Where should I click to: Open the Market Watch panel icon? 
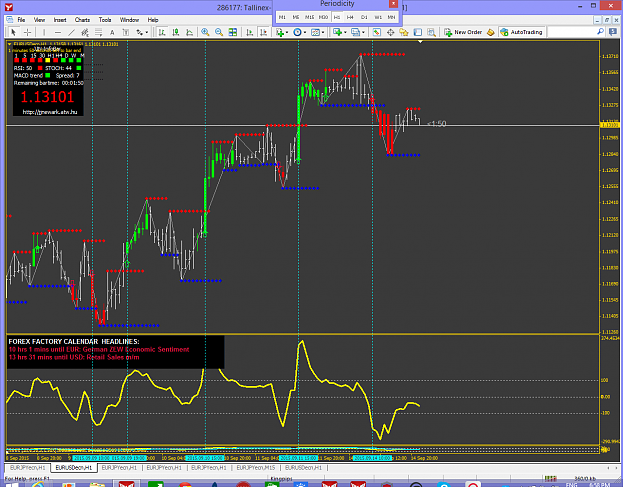click(376, 32)
